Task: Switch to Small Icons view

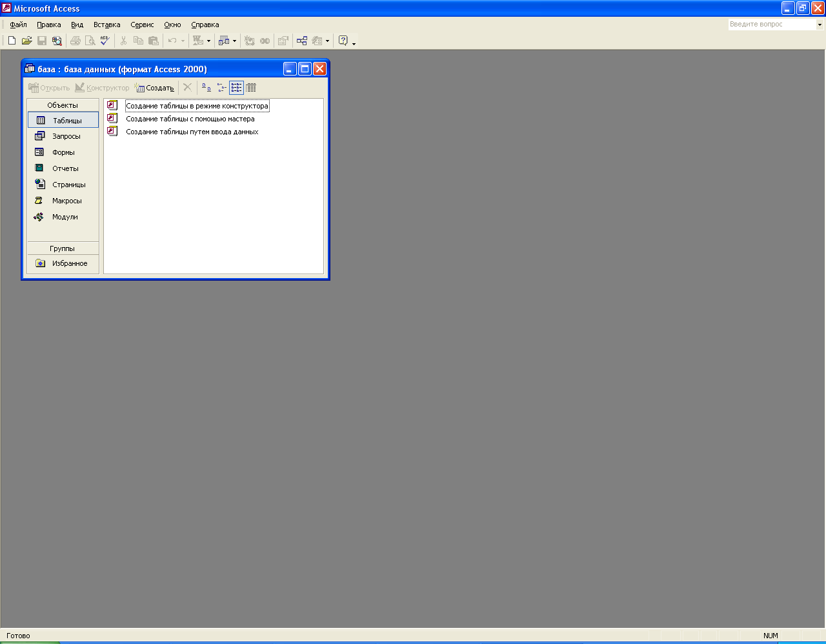Action: [221, 87]
